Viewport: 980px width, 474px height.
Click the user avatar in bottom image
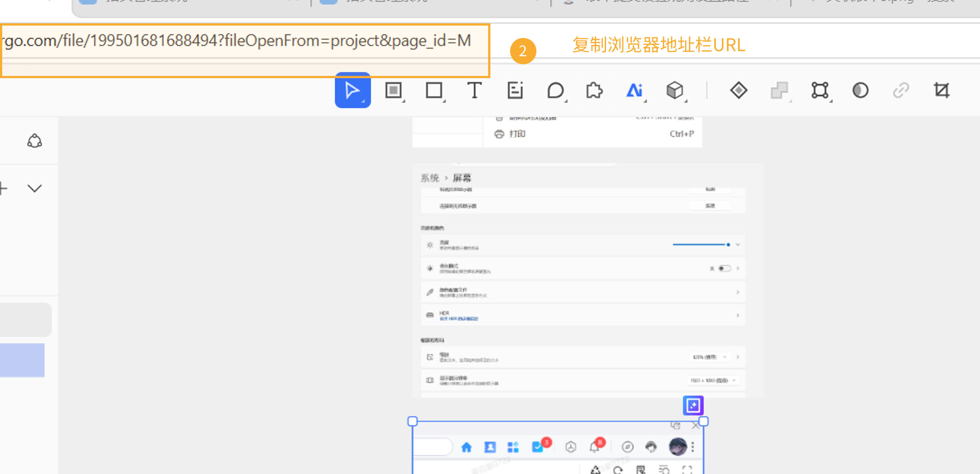(677, 447)
